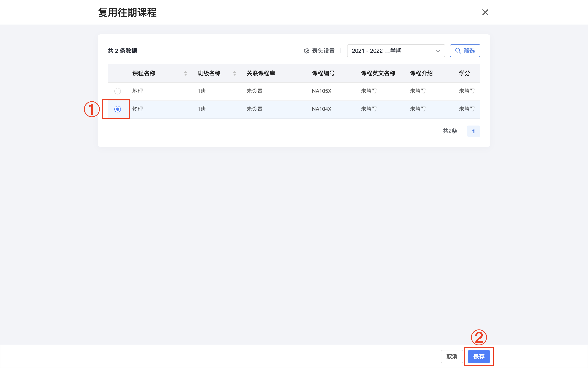This screenshot has width=588, height=368.
Task: Sort by 课程名称 sort arrows
Action: click(x=186, y=73)
